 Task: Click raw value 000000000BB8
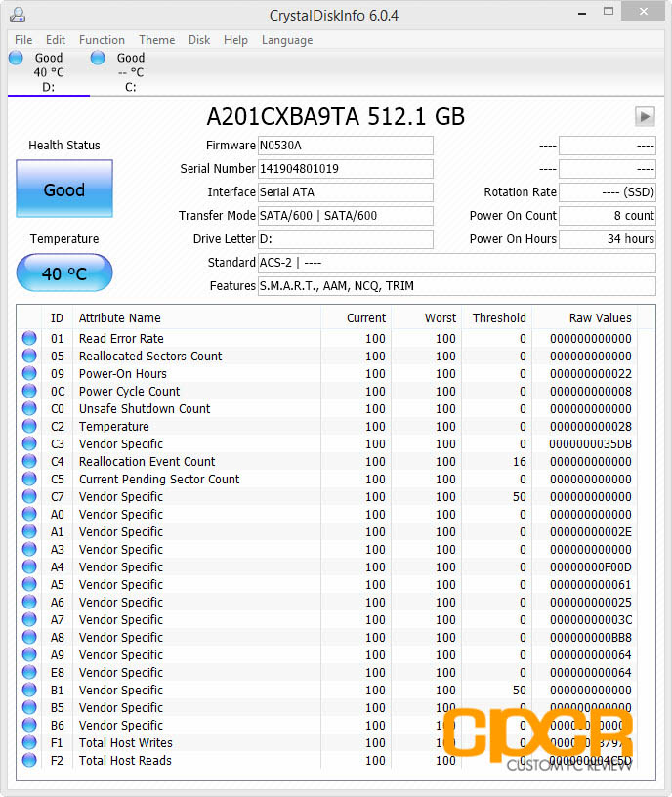(x=590, y=638)
